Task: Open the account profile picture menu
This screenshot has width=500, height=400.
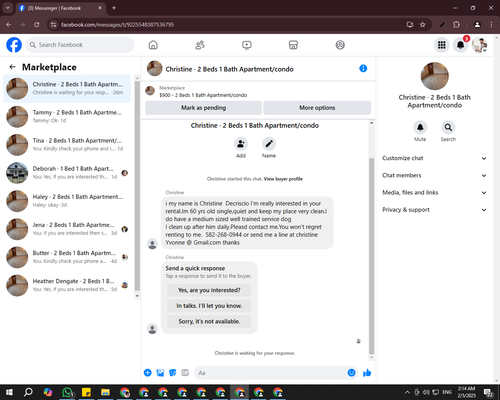Action: point(479,45)
